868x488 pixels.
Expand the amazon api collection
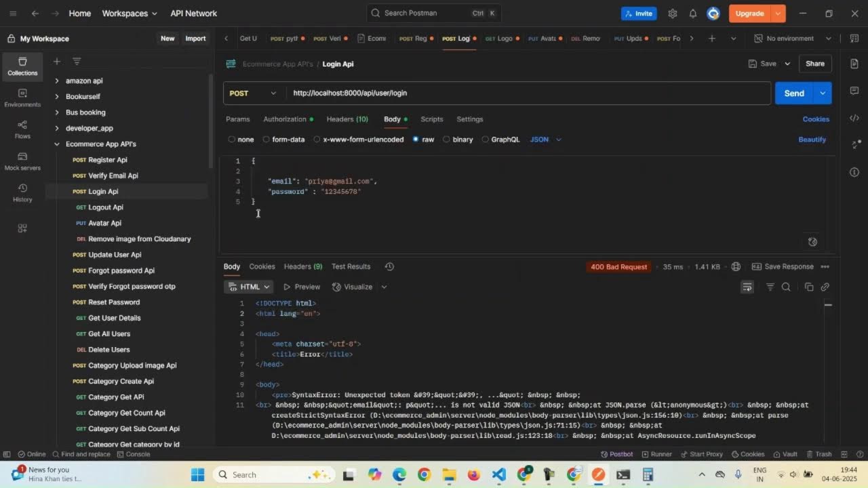tap(57, 81)
